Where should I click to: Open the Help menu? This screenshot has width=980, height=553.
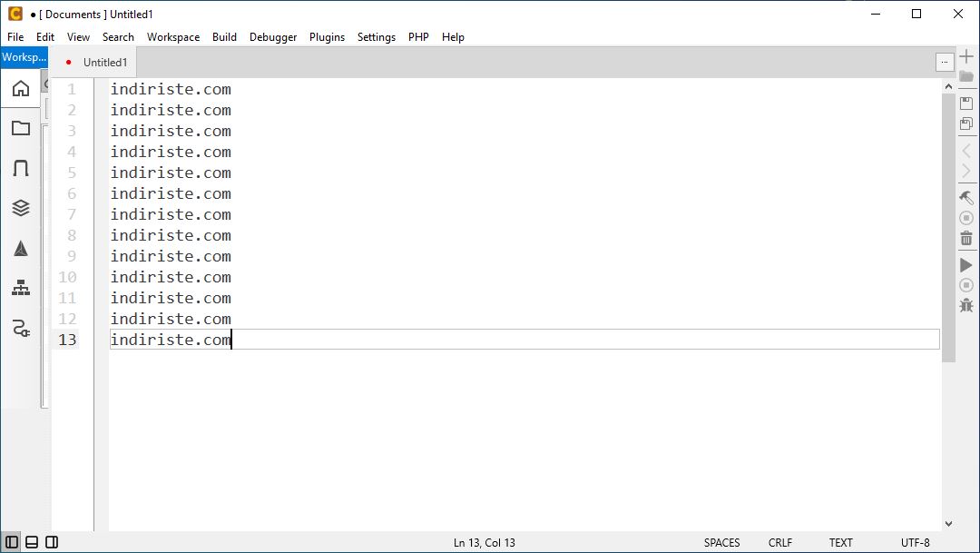(453, 37)
